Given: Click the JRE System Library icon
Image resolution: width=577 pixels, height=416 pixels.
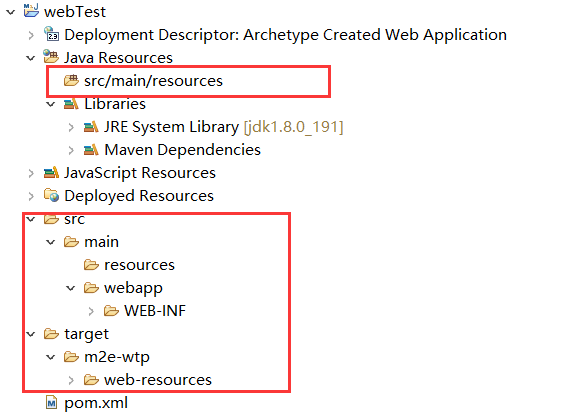Looking at the screenshot, I should point(91,127).
